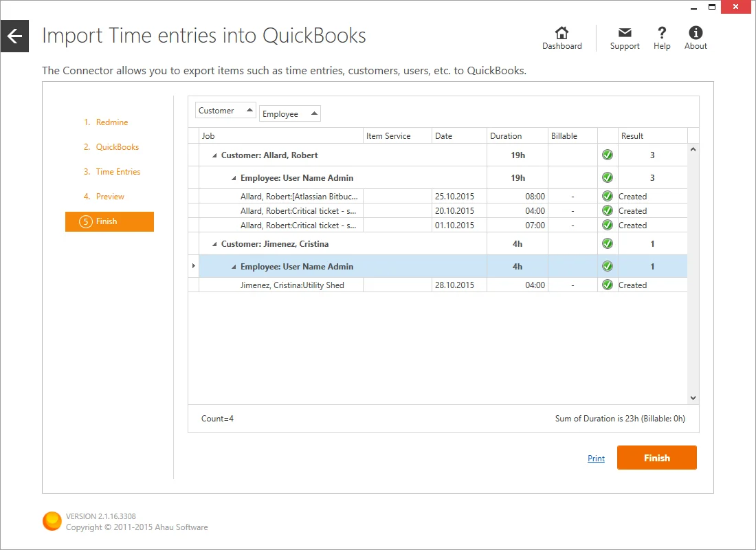This screenshot has height=550, width=756.
Task: Go to step 2 QuickBooks
Action: pyautogui.click(x=111, y=147)
